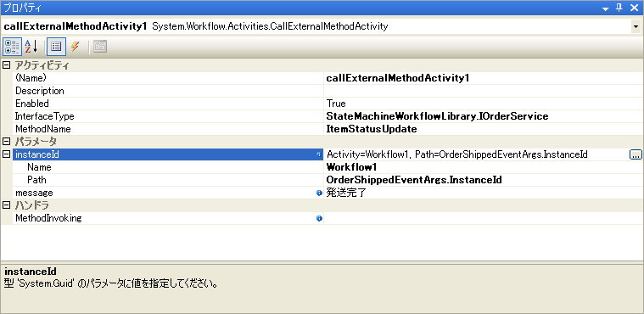Open window position dropdown in title bar
Screen dimensions: 644x314
click(605, 8)
